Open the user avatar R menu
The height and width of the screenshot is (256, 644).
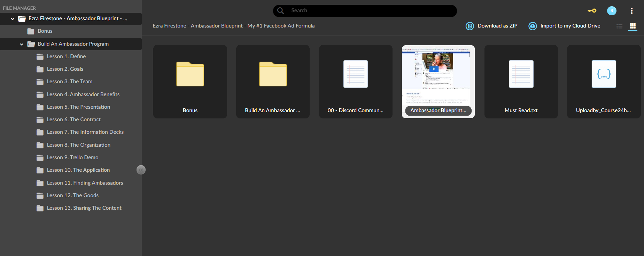click(612, 11)
